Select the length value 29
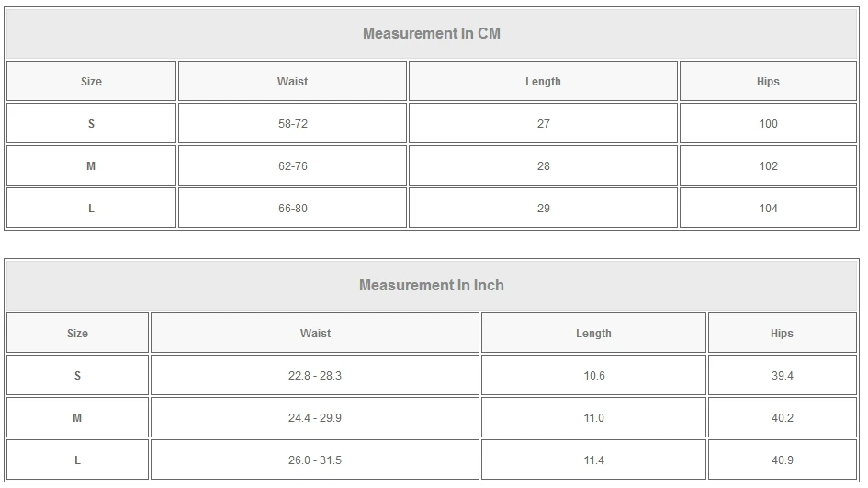 (x=543, y=209)
